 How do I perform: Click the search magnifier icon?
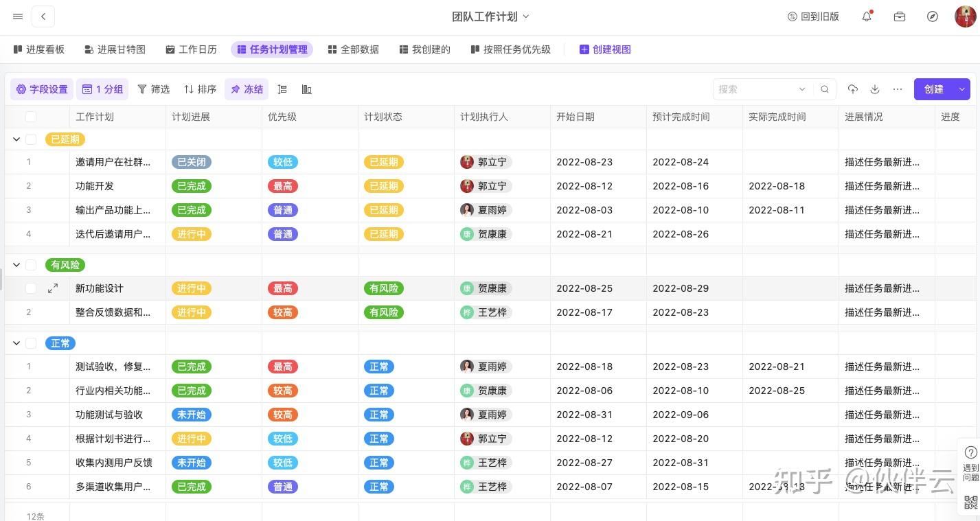pos(825,89)
